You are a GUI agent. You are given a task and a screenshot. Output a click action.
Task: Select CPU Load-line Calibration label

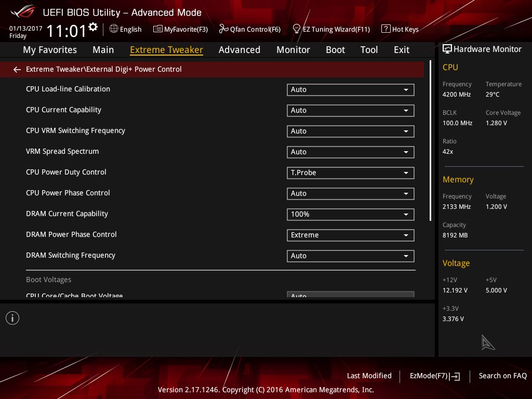pyautogui.click(x=68, y=89)
